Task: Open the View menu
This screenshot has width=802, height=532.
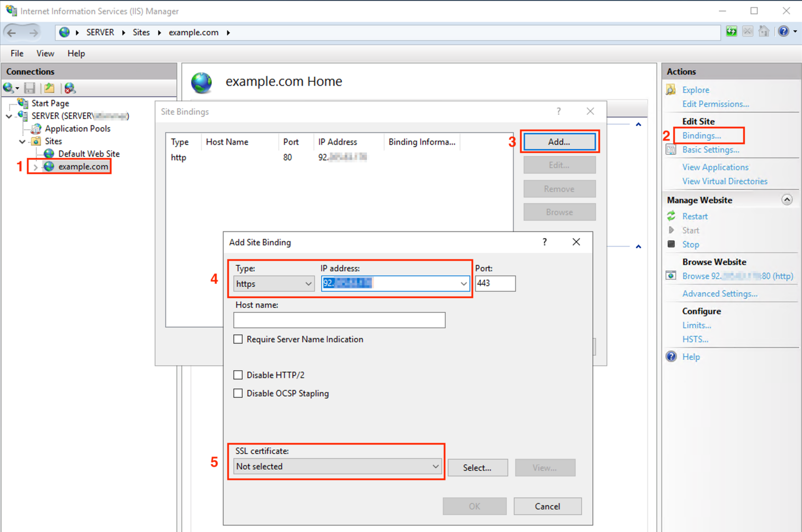Action: (45, 53)
